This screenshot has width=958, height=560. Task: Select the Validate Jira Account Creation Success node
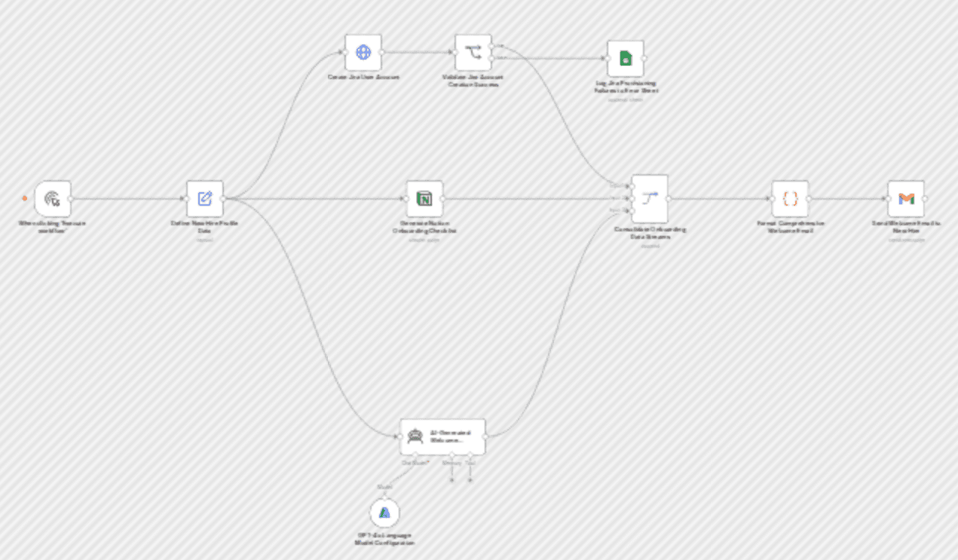pyautogui.click(x=473, y=53)
